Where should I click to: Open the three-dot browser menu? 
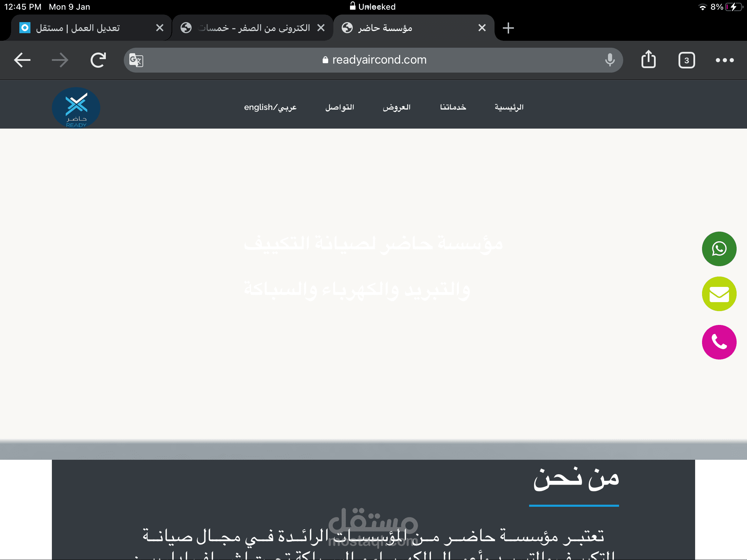tap(725, 60)
